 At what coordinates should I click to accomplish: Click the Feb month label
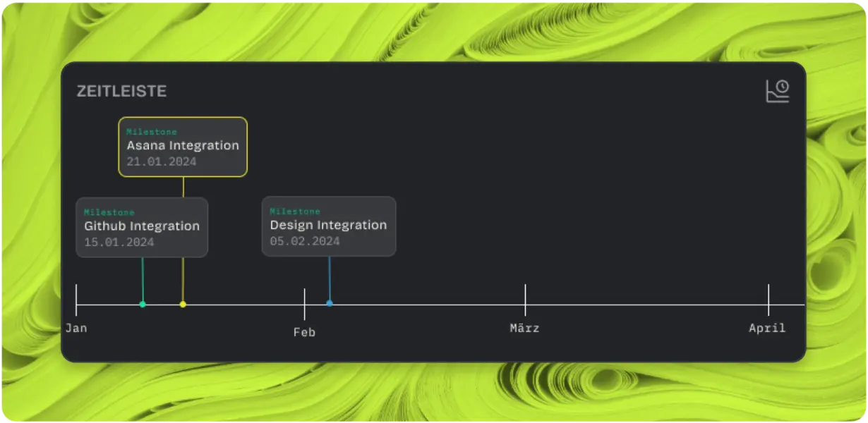click(304, 332)
